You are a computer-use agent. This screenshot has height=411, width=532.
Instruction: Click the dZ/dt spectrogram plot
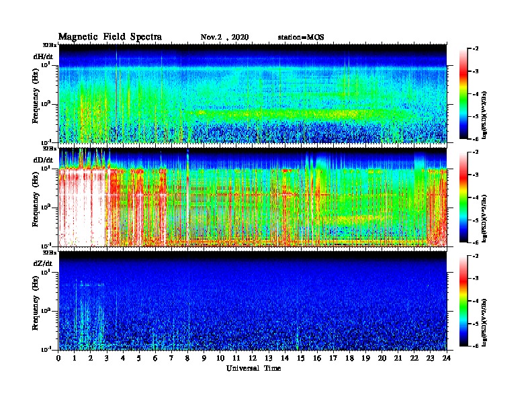pos(253,301)
